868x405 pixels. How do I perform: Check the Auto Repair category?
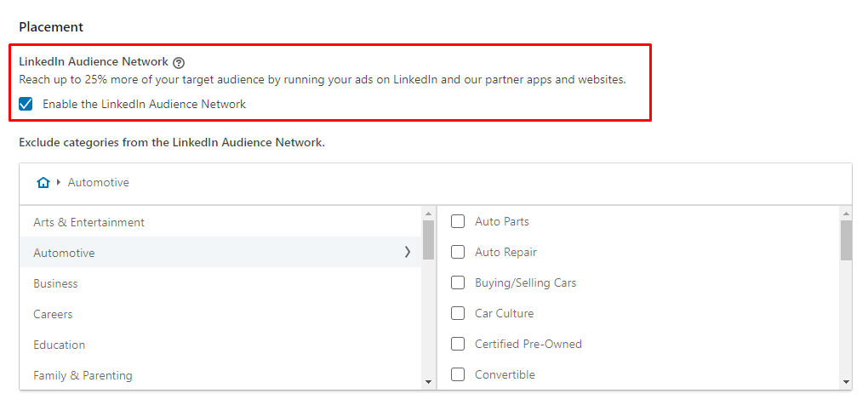(x=458, y=253)
